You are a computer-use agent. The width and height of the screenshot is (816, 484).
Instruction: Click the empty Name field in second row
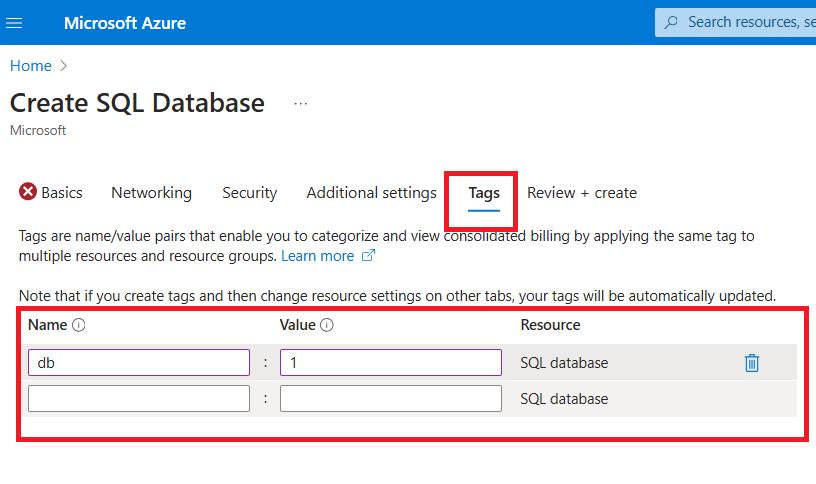click(x=139, y=399)
